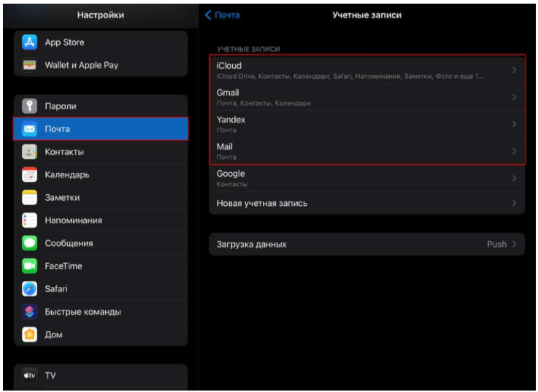Go back using the Почта button
Viewport: 538px width, 392px height.
[223, 15]
